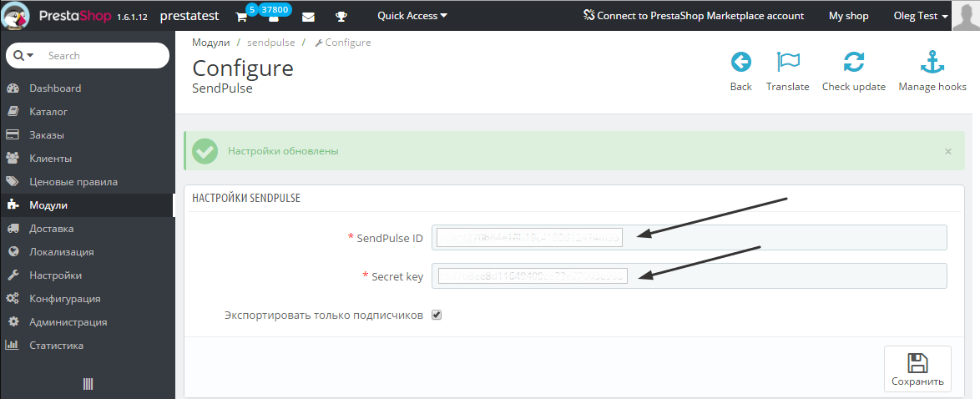
Task: Open the shopping cart orders icon
Action: pos(242,16)
